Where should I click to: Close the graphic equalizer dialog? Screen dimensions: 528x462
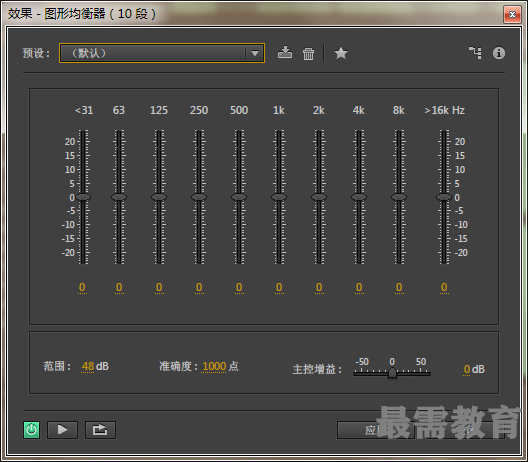click(512, 14)
